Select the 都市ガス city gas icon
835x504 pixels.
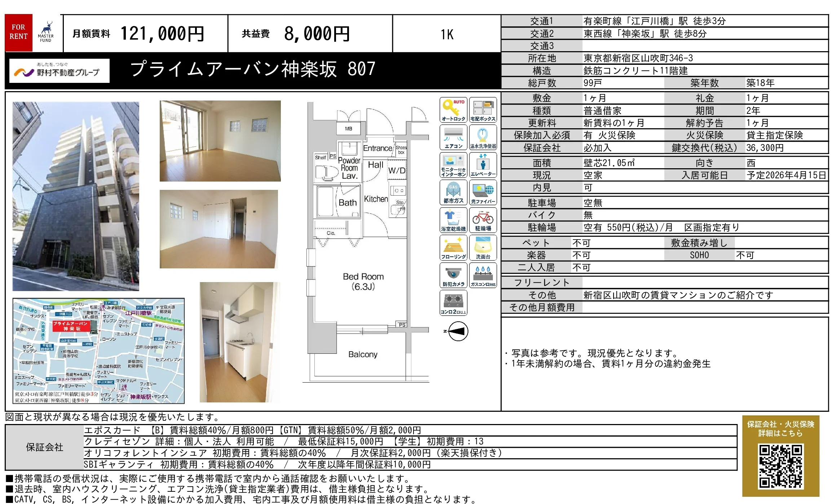(454, 192)
